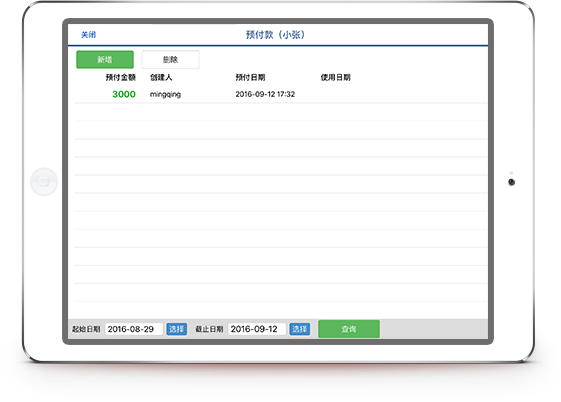Click the creator name mingqing
This screenshot has width=561, height=402.
[165, 94]
